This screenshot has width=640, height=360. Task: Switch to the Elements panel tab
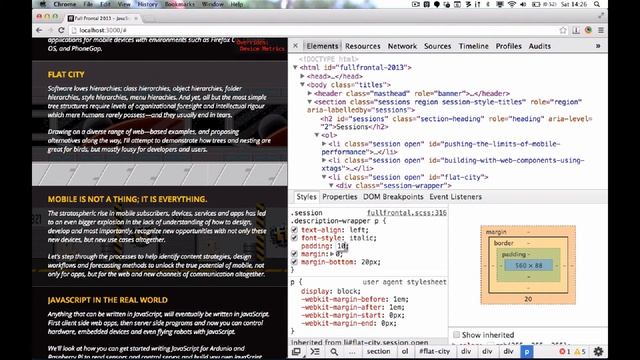(x=322, y=46)
